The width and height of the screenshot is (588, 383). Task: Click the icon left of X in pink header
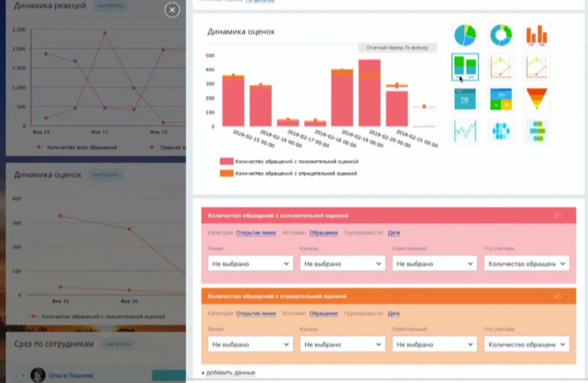pos(557,215)
